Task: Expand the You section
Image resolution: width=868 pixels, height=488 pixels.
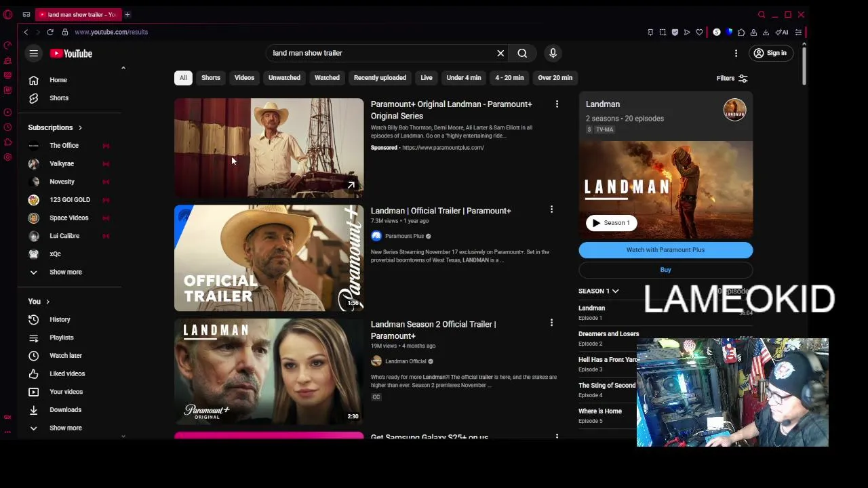Action: click(39, 301)
